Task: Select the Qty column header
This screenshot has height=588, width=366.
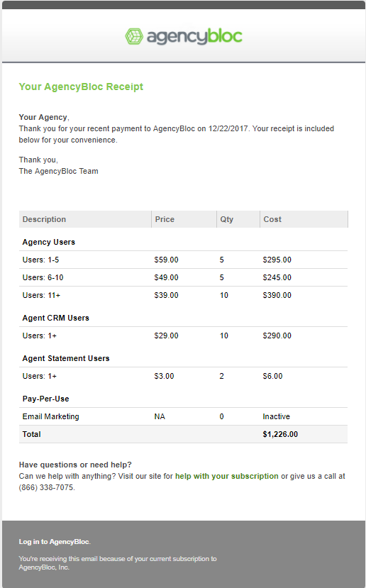Action: tap(226, 219)
